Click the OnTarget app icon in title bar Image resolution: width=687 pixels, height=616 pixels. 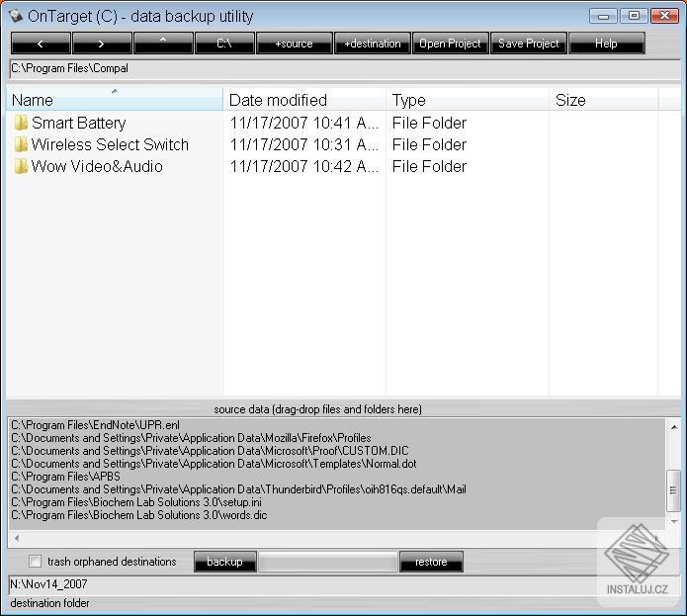16,16
